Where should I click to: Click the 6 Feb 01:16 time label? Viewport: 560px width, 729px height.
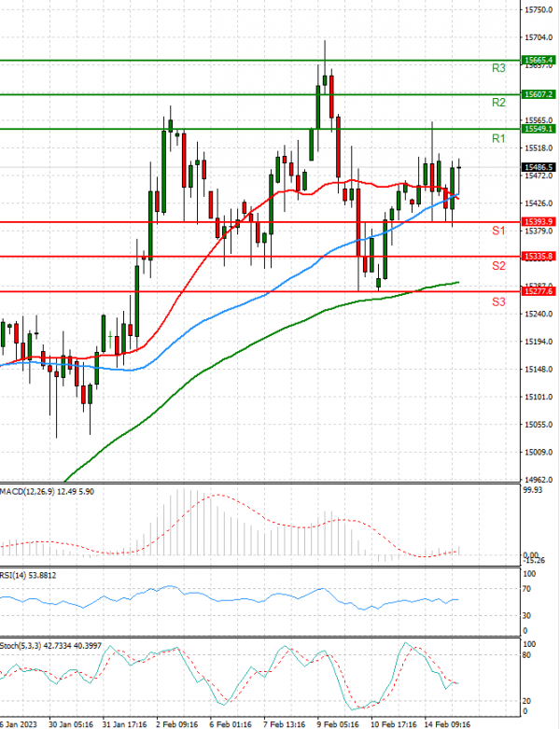(x=231, y=724)
